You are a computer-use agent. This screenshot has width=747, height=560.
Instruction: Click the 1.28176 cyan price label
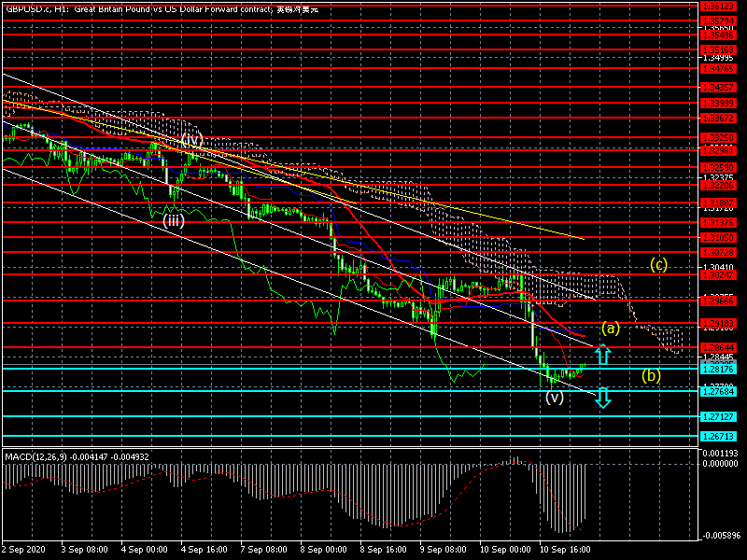click(717, 369)
